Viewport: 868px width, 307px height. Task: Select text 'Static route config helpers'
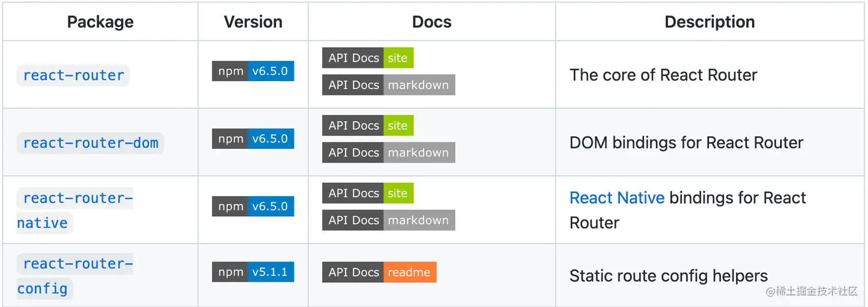(x=668, y=276)
